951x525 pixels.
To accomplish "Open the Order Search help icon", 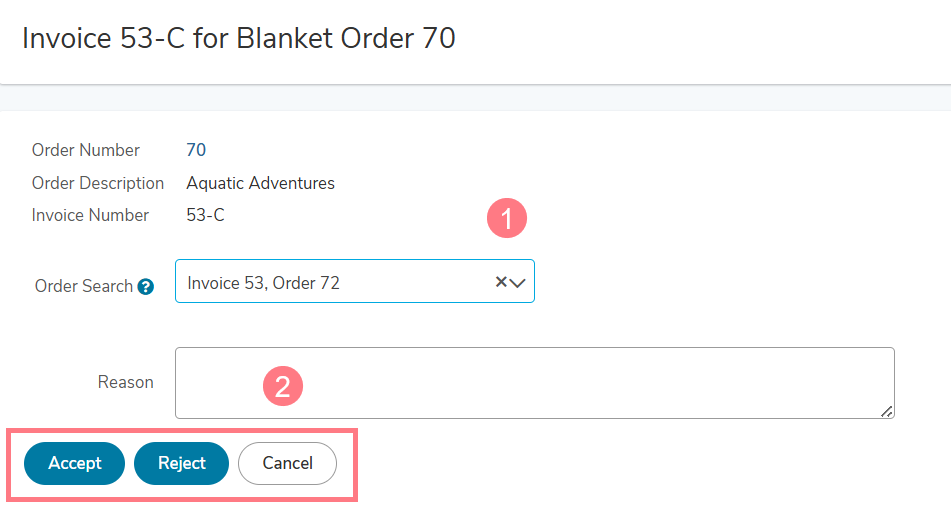I will point(146,286).
